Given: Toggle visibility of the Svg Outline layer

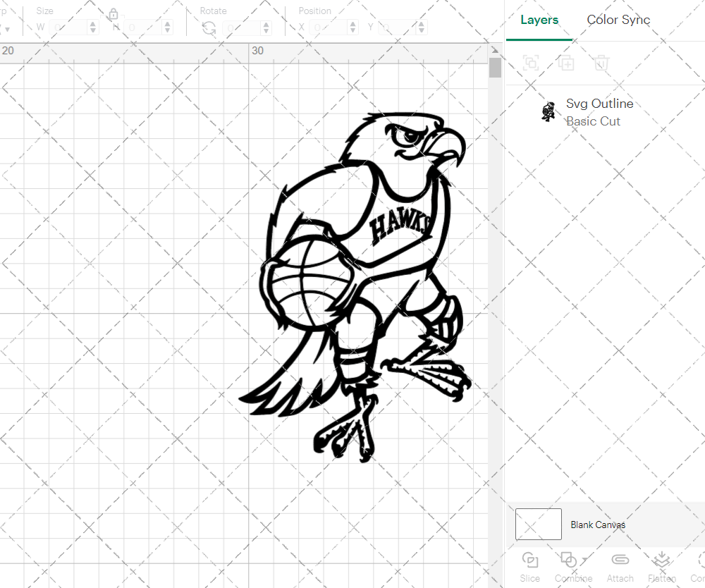Looking at the screenshot, I should 686,112.
